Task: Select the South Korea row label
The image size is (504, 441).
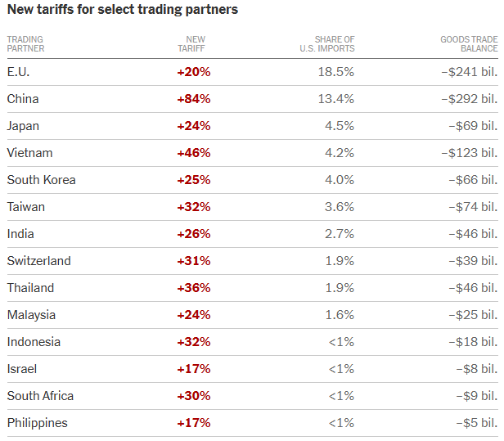Action: [41, 180]
